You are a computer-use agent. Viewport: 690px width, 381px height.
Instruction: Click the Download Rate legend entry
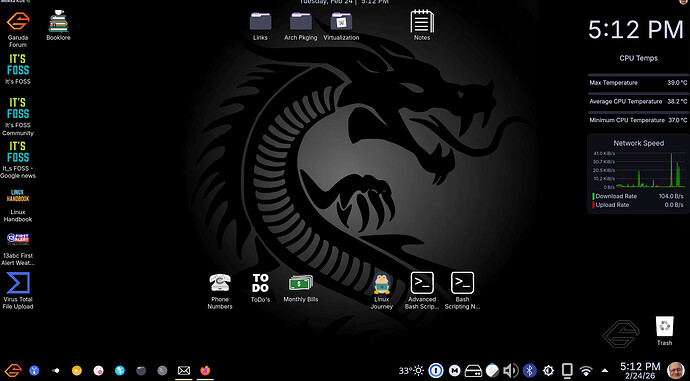coord(638,196)
